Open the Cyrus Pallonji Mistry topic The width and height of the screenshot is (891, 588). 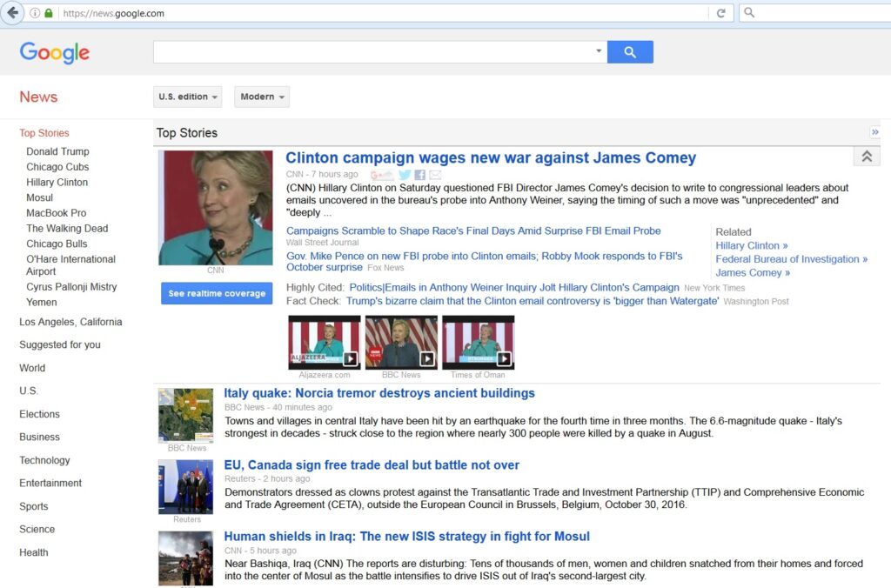(x=71, y=287)
